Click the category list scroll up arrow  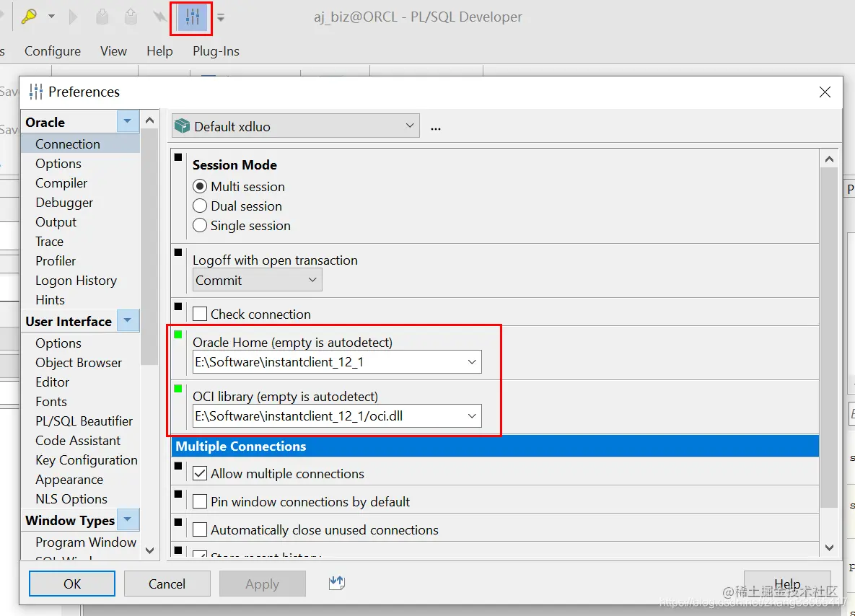(150, 120)
